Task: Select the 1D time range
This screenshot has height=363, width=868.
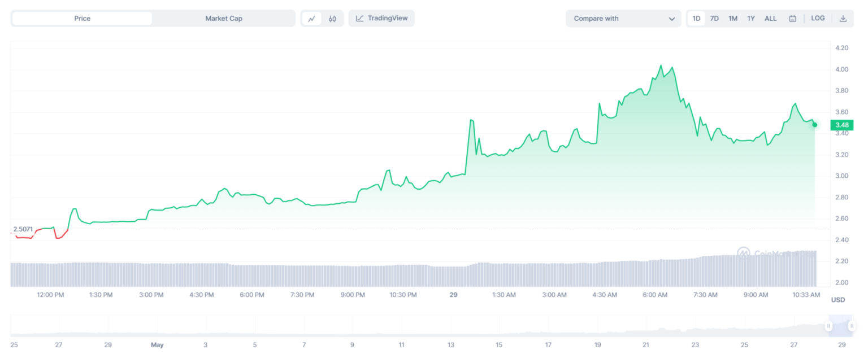Action: click(696, 19)
